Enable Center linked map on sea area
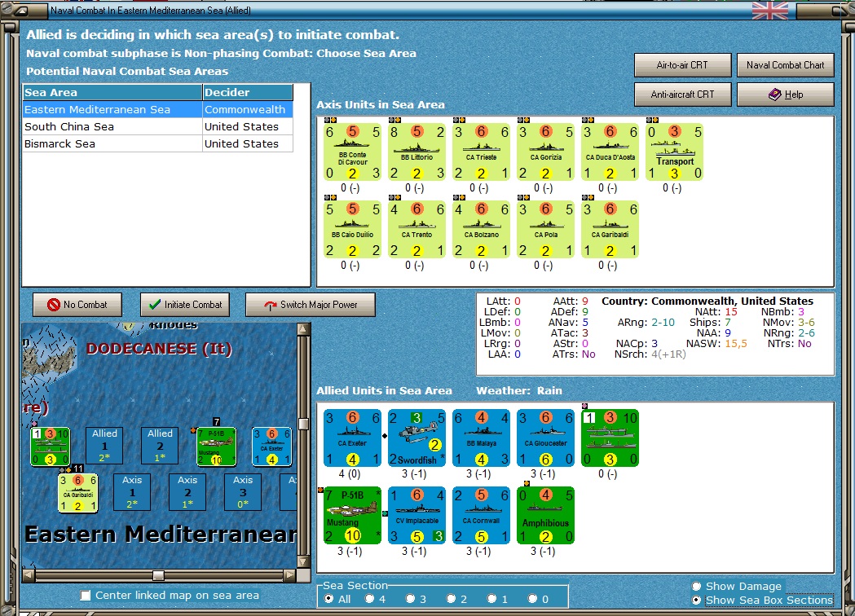 (86, 596)
